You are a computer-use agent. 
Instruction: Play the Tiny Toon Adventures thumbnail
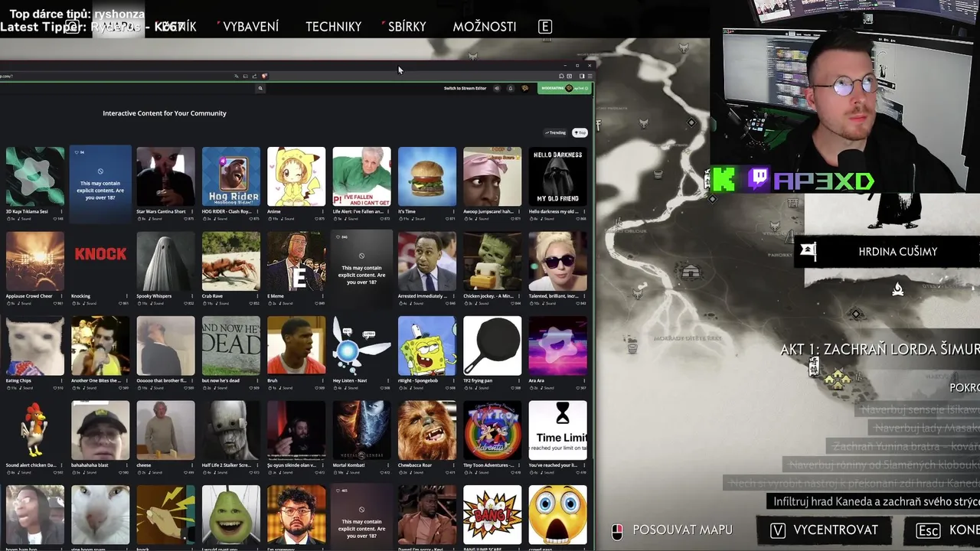492,430
